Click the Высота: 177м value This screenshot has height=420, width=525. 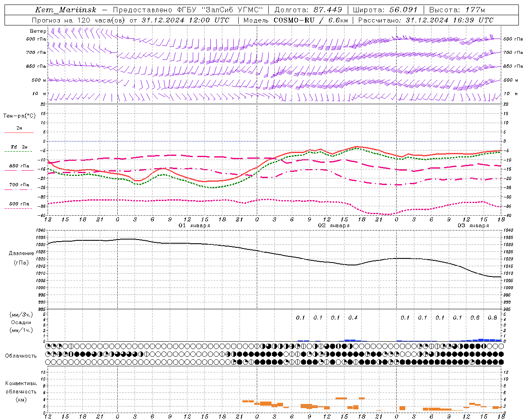click(457, 10)
